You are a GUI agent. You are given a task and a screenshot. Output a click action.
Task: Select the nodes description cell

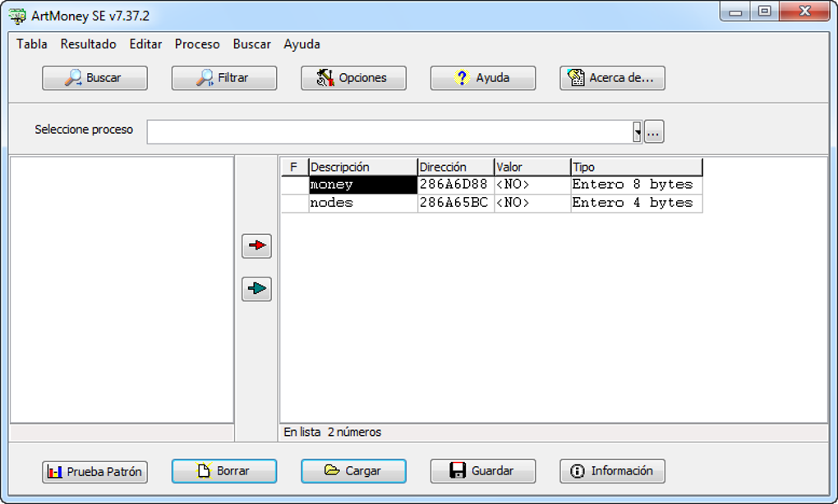(363, 203)
